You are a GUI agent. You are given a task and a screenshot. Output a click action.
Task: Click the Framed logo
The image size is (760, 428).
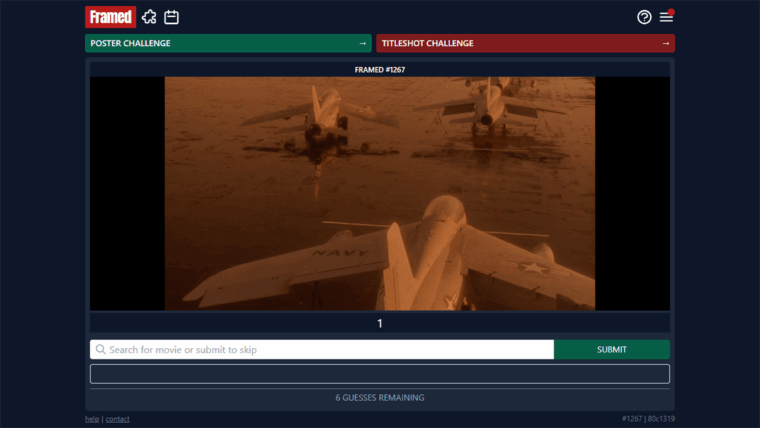pos(111,17)
